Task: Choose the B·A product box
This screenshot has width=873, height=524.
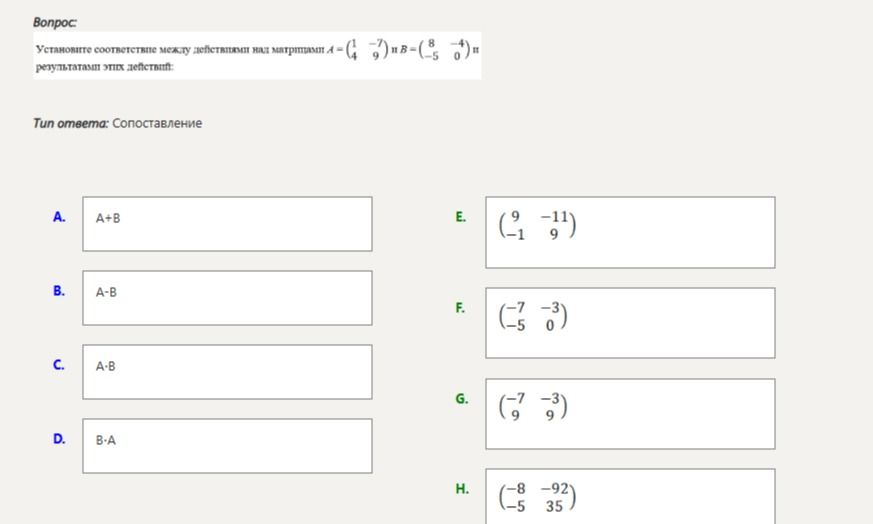Action: click(x=227, y=446)
